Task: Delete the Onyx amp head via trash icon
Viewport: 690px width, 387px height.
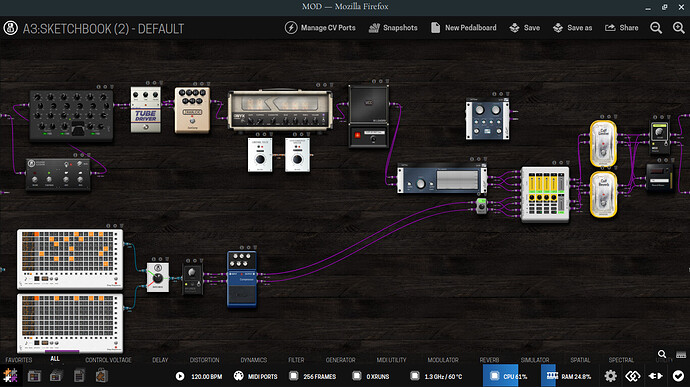Action: point(331,85)
